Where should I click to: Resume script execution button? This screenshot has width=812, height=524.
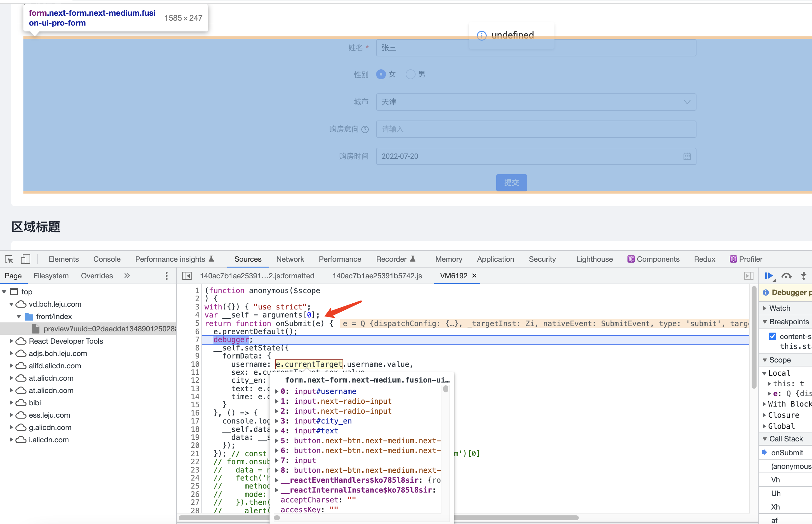[769, 276]
